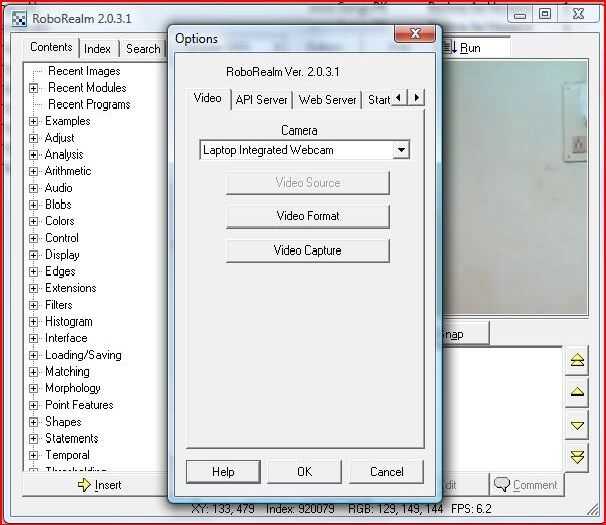The width and height of the screenshot is (606, 525).
Task: Click the move-to-top double arrow icon
Action: (577, 360)
